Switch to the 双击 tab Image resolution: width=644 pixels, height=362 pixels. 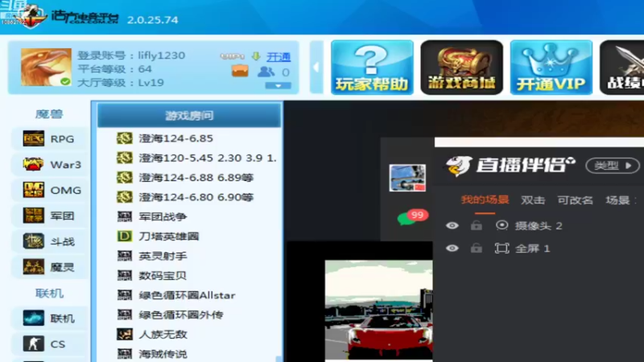(533, 200)
